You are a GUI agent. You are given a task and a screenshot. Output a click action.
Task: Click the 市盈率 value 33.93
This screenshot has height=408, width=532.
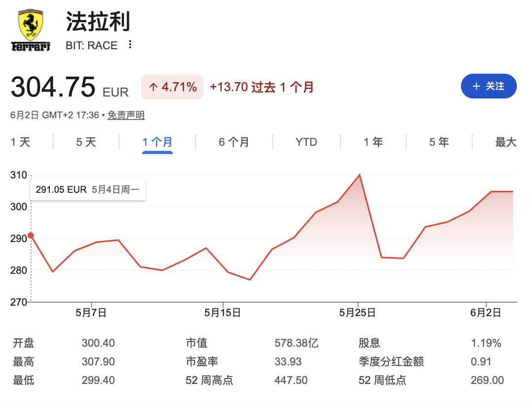click(288, 362)
